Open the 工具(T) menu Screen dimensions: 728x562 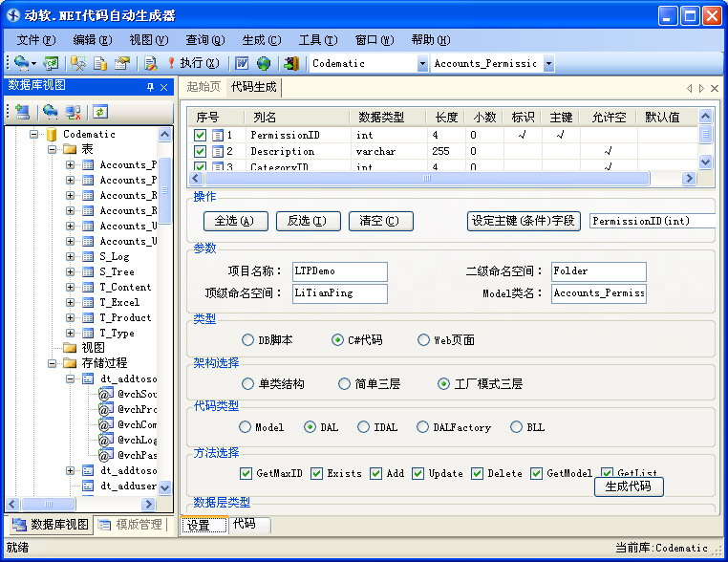click(x=318, y=40)
